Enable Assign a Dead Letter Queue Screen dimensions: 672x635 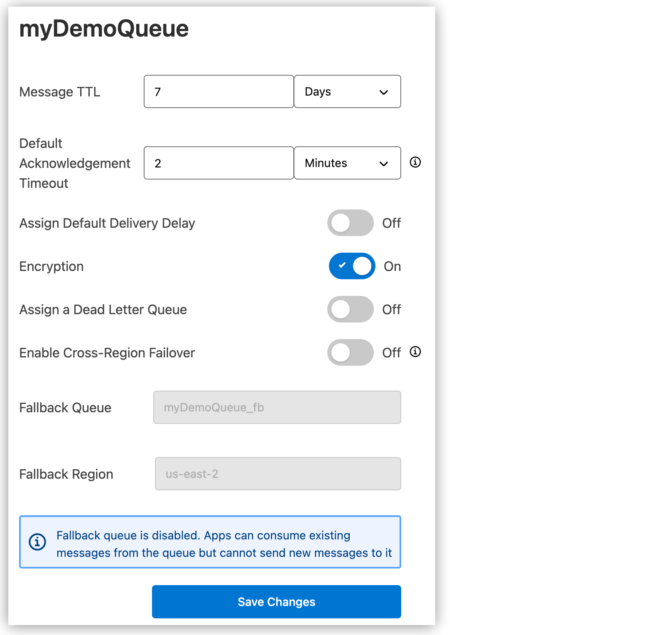351,309
